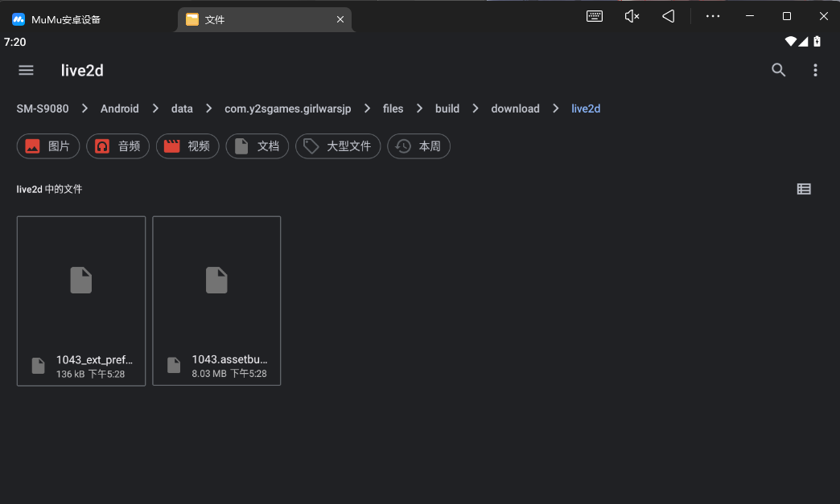The image size is (840, 504).
Task: Click small file icon beside 1043_ext_pref
Action: [x=38, y=366]
